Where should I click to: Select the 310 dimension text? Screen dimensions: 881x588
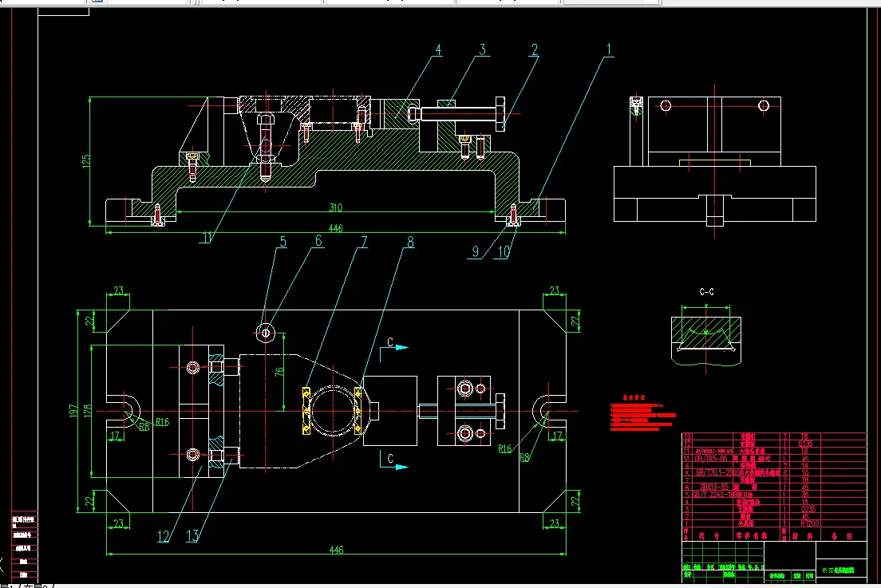coord(335,207)
